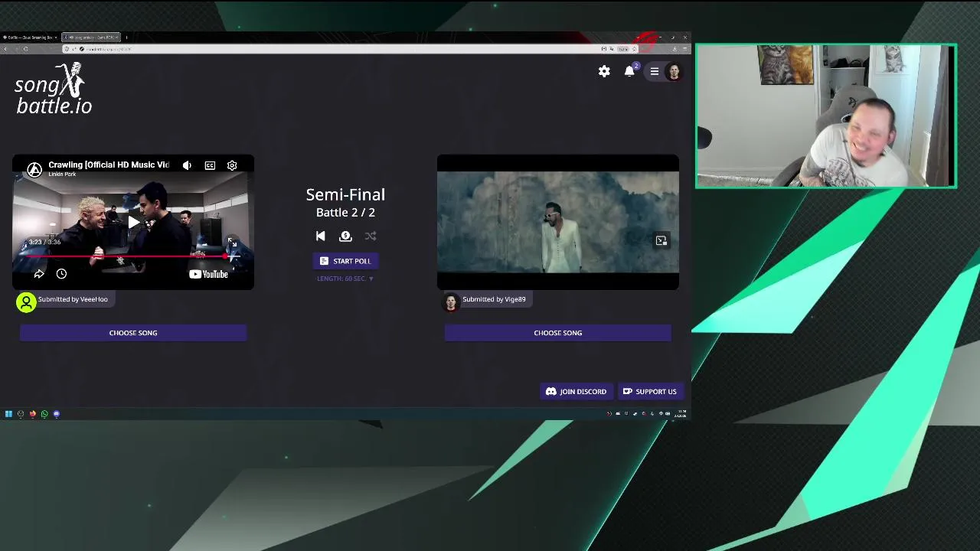The width and height of the screenshot is (980, 551).
Task: Click the dollar coin icon under Battle
Action: [345, 236]
